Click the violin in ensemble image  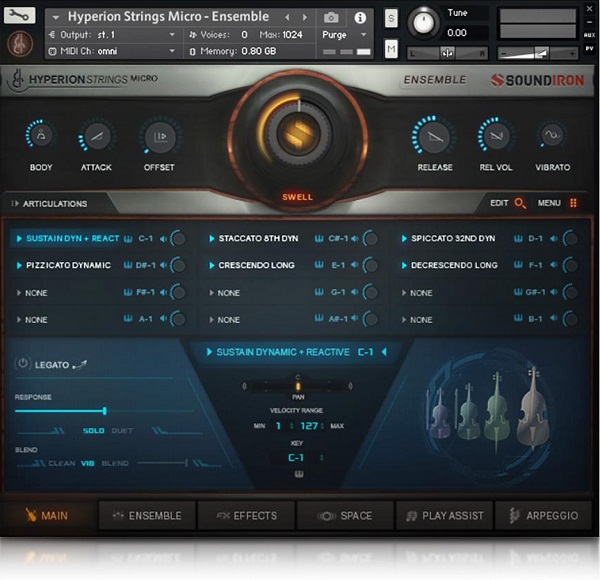coord(439,415)
